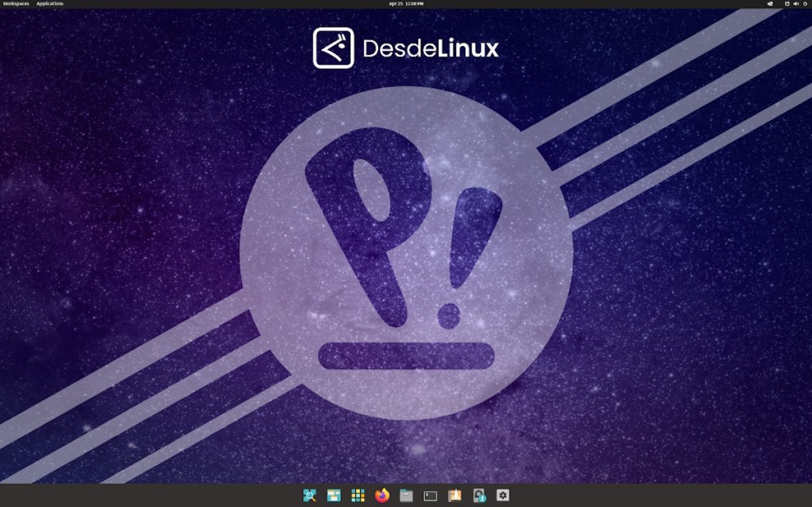
Task: Open Settings via the gear icon
Action: click(502, 494)
